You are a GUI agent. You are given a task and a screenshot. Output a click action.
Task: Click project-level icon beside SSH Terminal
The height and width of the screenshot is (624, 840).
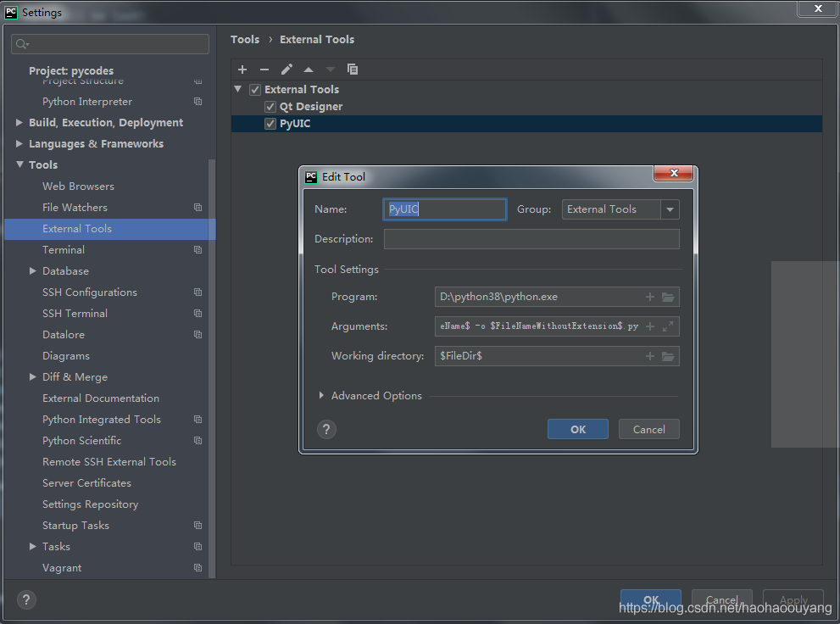click(197, 314)
